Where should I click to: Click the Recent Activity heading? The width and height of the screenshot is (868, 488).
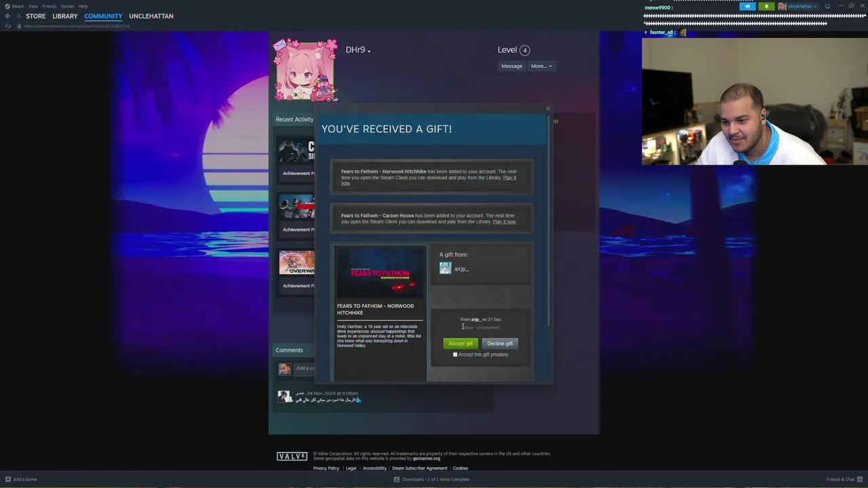click(x=294, y=119)
